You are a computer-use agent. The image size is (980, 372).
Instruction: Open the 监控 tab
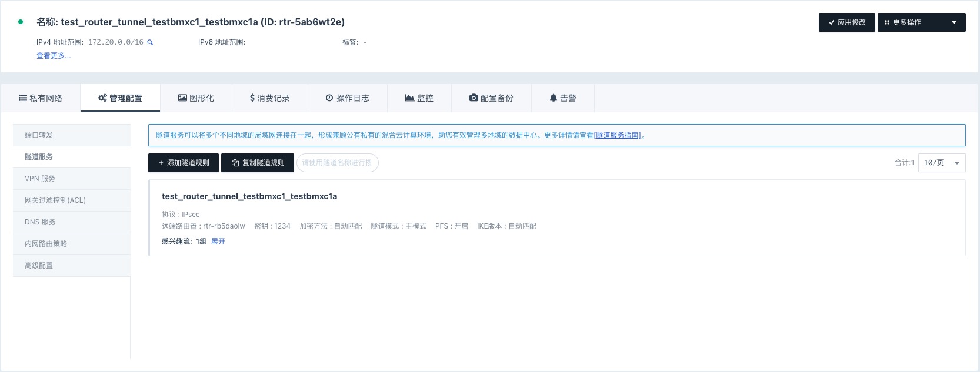[x=419, y=98]
